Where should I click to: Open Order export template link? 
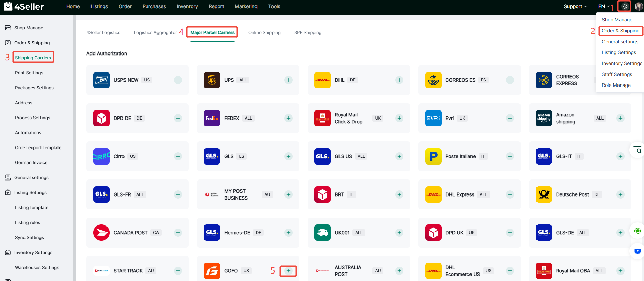click(x=38, y=147)
